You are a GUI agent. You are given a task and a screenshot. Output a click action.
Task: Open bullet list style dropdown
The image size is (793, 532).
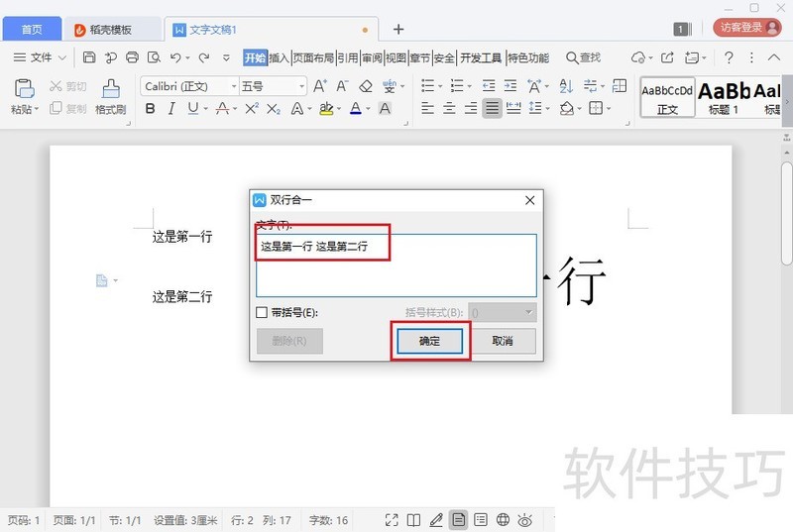[x=440, y=86]
